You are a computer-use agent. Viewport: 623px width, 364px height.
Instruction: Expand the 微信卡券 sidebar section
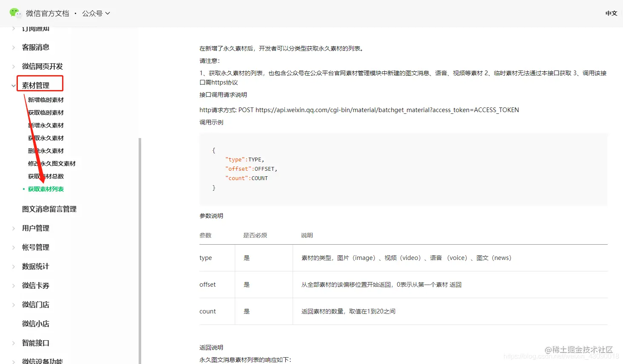pos(35,285)
